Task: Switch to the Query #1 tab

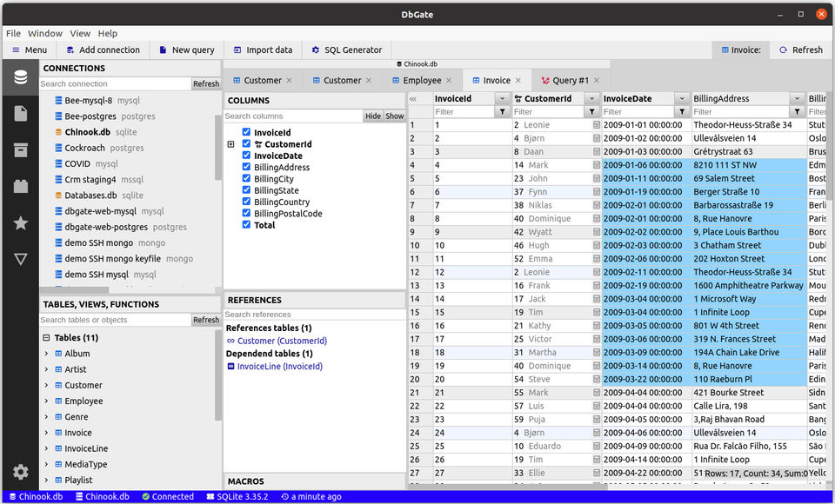Action: coord(564,81)
